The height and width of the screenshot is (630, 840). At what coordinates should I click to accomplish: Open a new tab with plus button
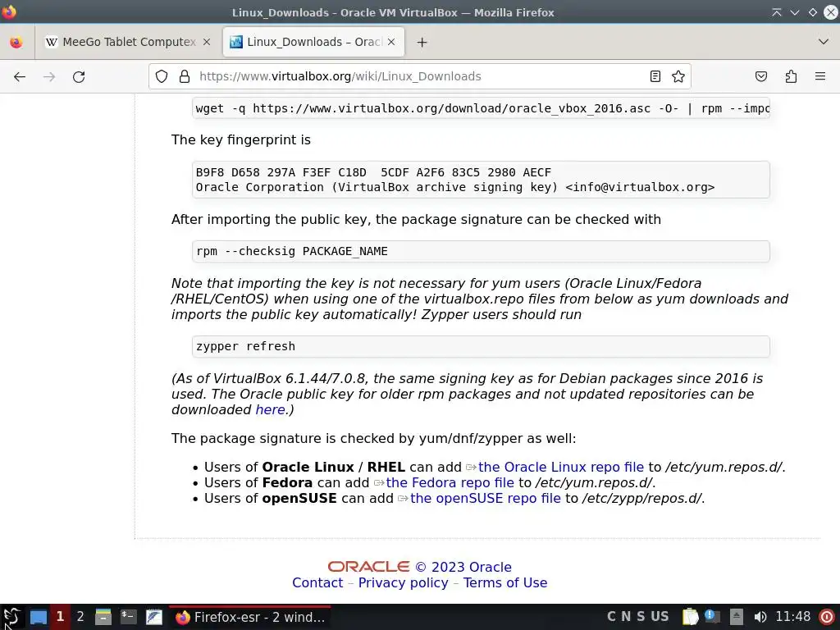point(422,42)
